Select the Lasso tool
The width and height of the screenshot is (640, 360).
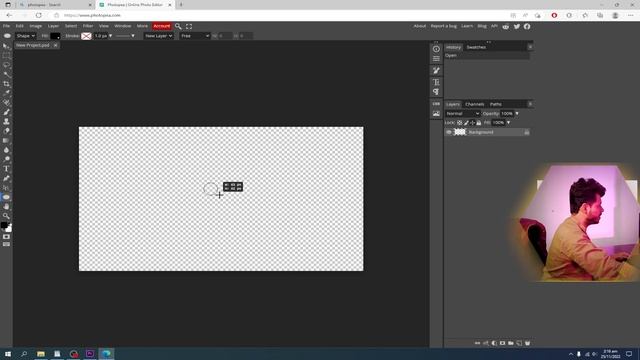(6, 65)
